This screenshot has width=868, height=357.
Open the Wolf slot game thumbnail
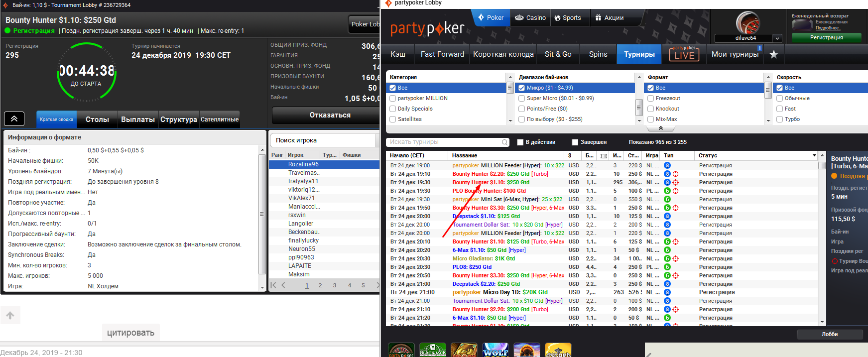point(495,350)
